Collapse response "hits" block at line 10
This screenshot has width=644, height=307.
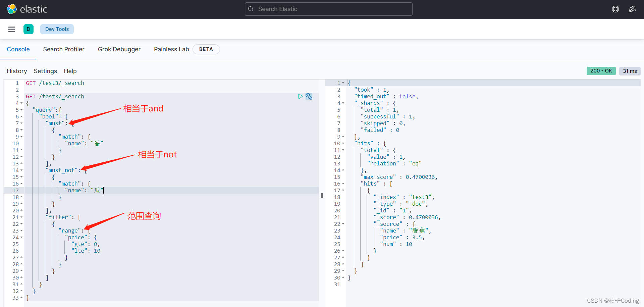point(343,144)
